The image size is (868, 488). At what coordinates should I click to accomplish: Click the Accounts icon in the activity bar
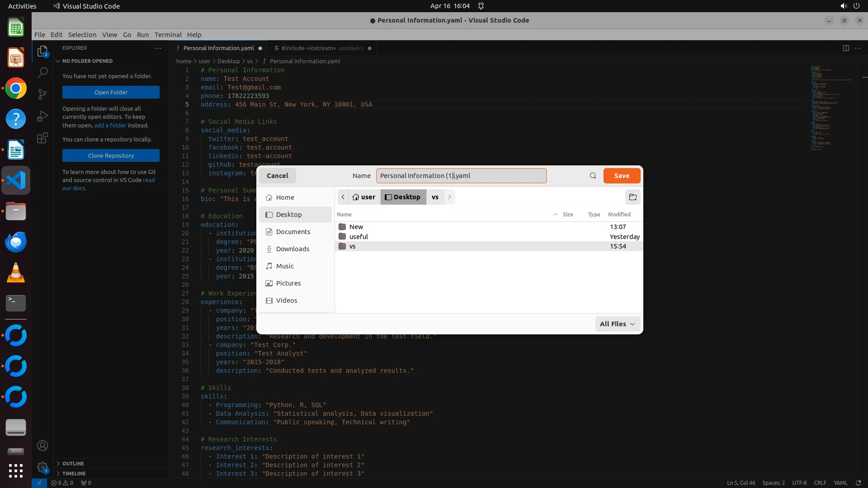pyautogui.click(x=42, y=446)
